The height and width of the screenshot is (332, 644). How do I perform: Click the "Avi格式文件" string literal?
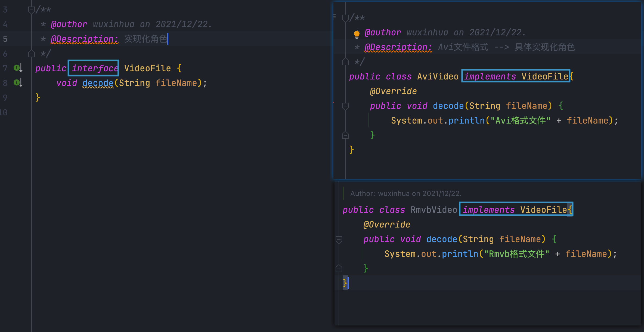point(520,121)
